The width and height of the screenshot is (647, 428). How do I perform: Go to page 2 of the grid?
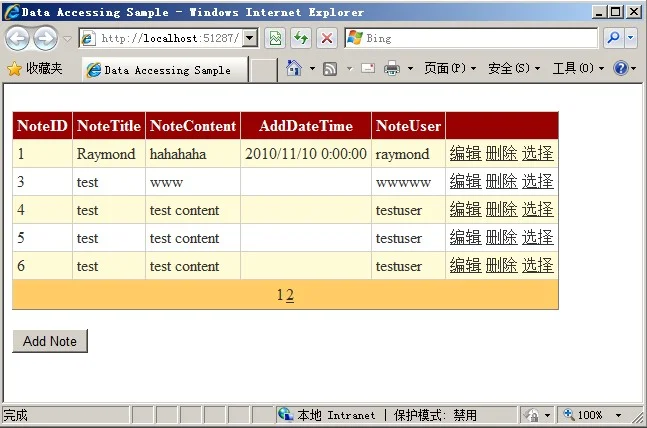coord(290,295)
